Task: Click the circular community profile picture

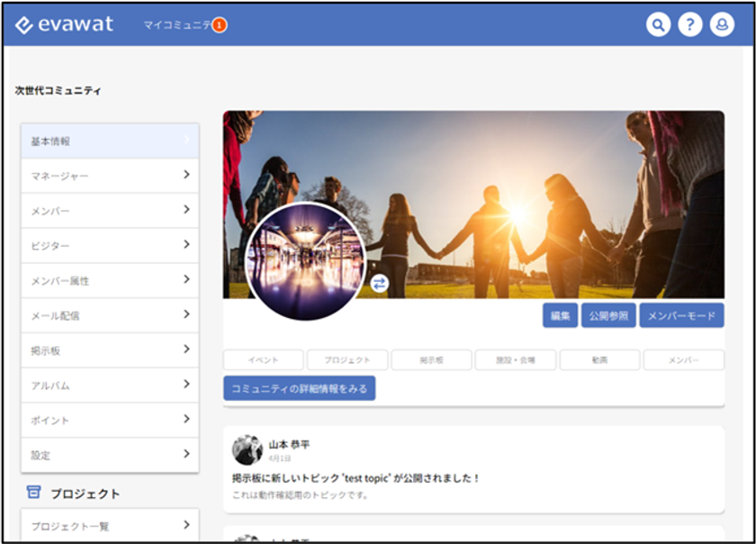Action: tap(306, 261)
